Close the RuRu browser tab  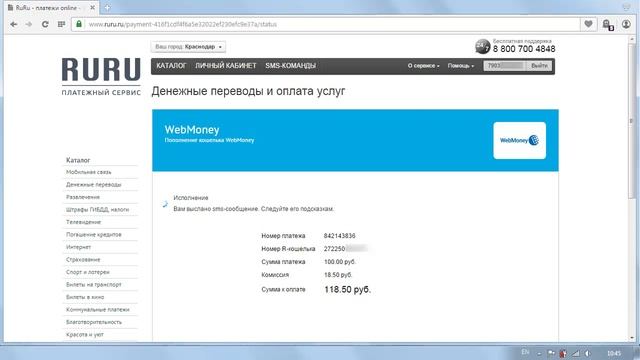tap(93, 7)
